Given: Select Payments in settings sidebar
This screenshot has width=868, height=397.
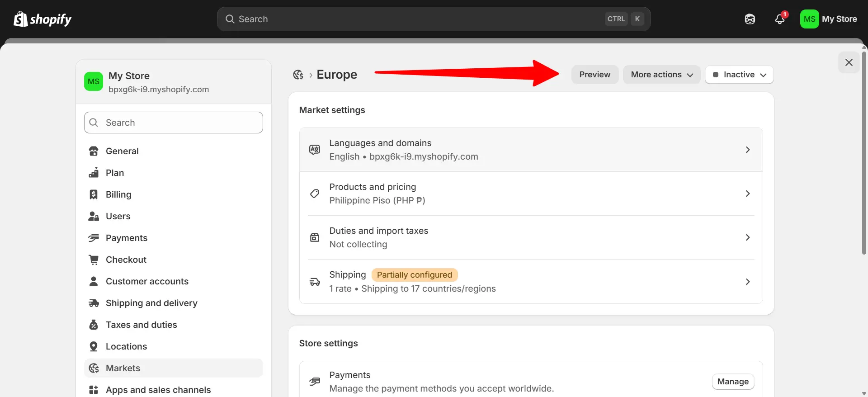Looking at the screenshot, I should click(174, 238).
